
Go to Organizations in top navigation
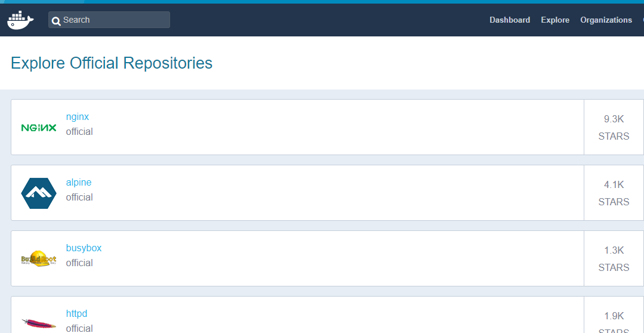pos(606,20)
